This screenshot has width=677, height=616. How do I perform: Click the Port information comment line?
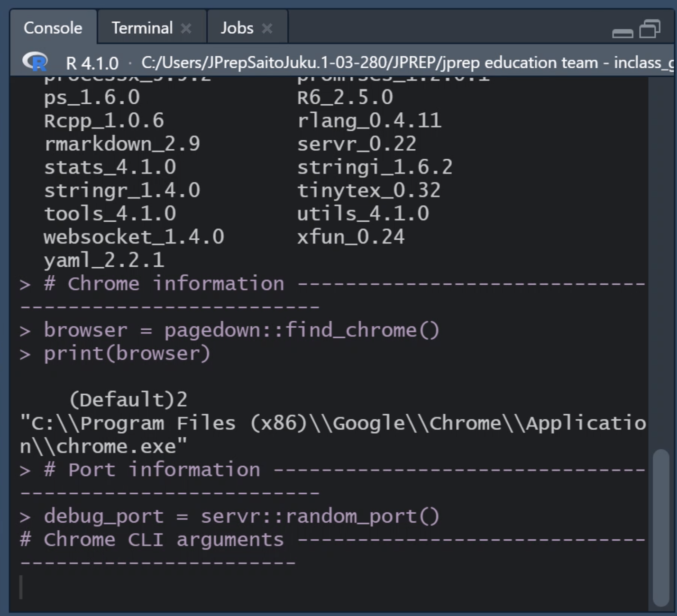[152, 470]
